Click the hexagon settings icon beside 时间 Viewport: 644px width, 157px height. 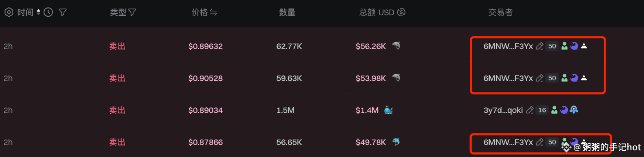(x=9, y=12)
